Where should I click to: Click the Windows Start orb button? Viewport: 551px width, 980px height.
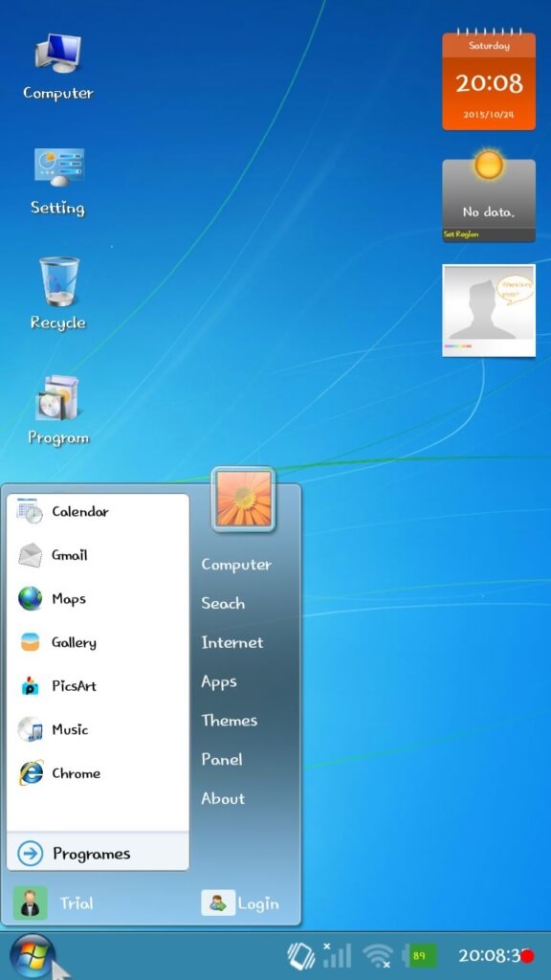click(33, 956)
